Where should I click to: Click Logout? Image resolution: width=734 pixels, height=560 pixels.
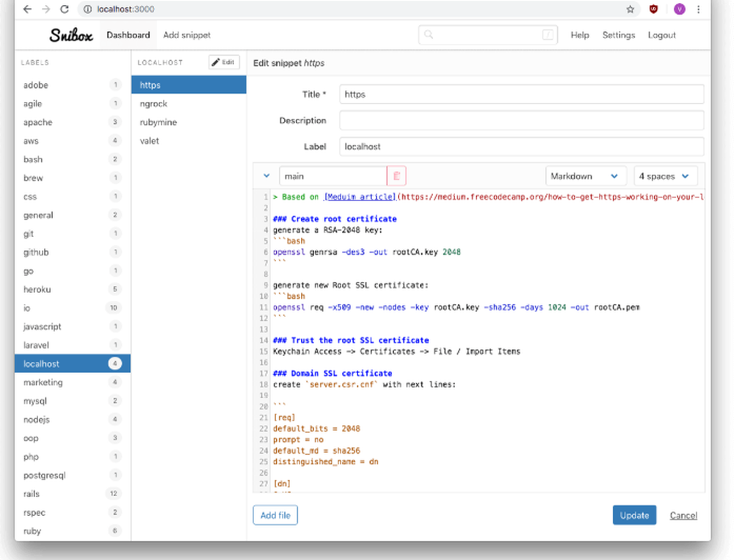pos(661,35)
